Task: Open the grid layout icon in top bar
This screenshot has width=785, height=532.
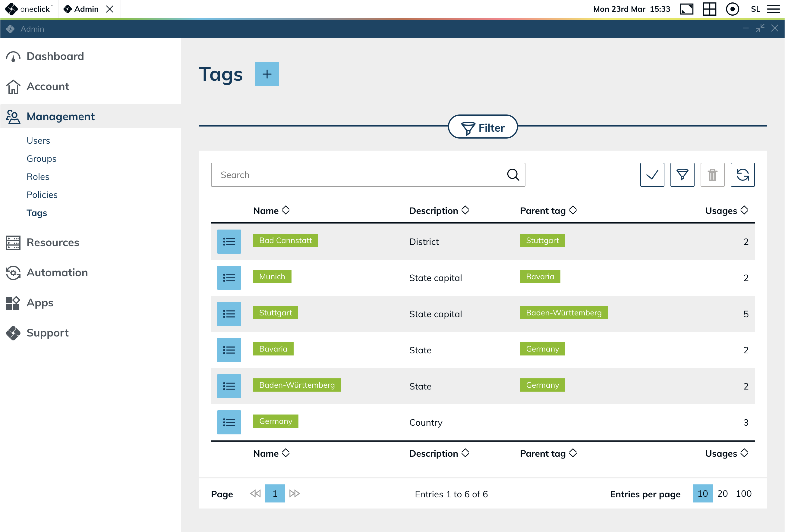Action: pyautogui.click(x=709, y=9)
